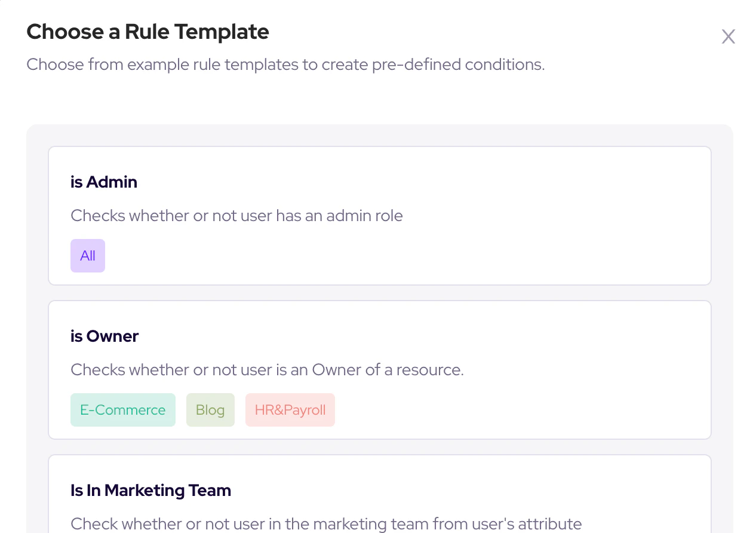
Task: Click the is Owner heading text
Action: (104, 336)
